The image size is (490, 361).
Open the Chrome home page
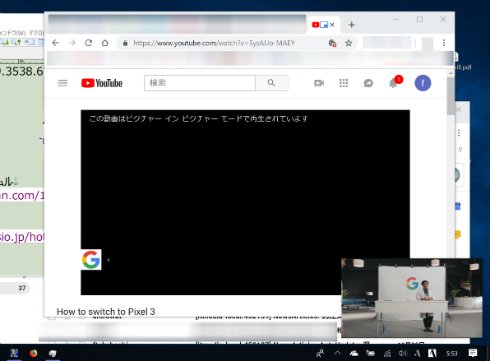click(x=105, y=43)
